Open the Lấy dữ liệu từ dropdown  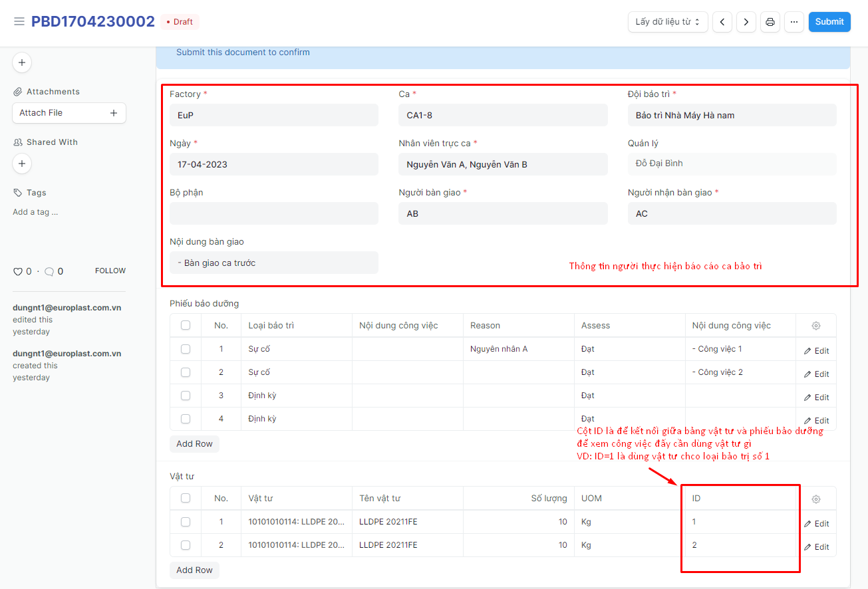click(x=667, y=22)
